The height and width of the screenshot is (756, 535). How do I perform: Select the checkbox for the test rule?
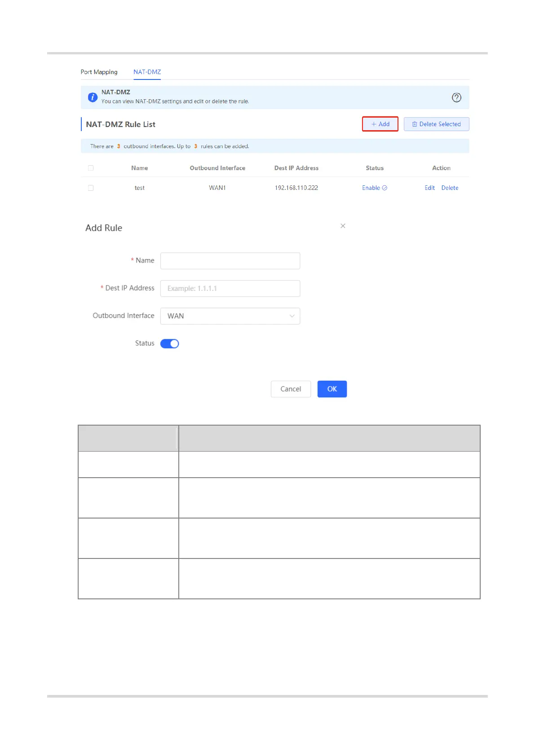pyautogui.click(x=91, y=188)
